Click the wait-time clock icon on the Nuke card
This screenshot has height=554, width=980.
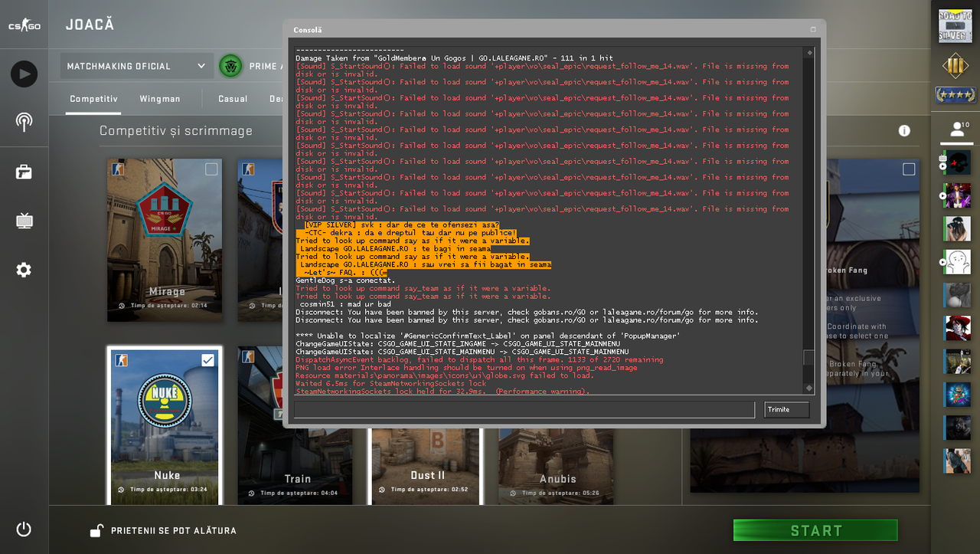(122, 489)
